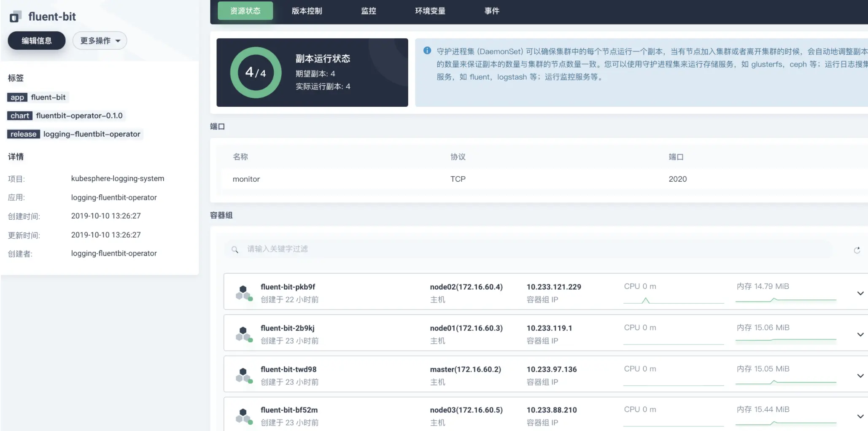Image resolution: width=868 pixels, height=431 pixels.
Task: Select the 环境变量 tab
Action: coord(430,11)
